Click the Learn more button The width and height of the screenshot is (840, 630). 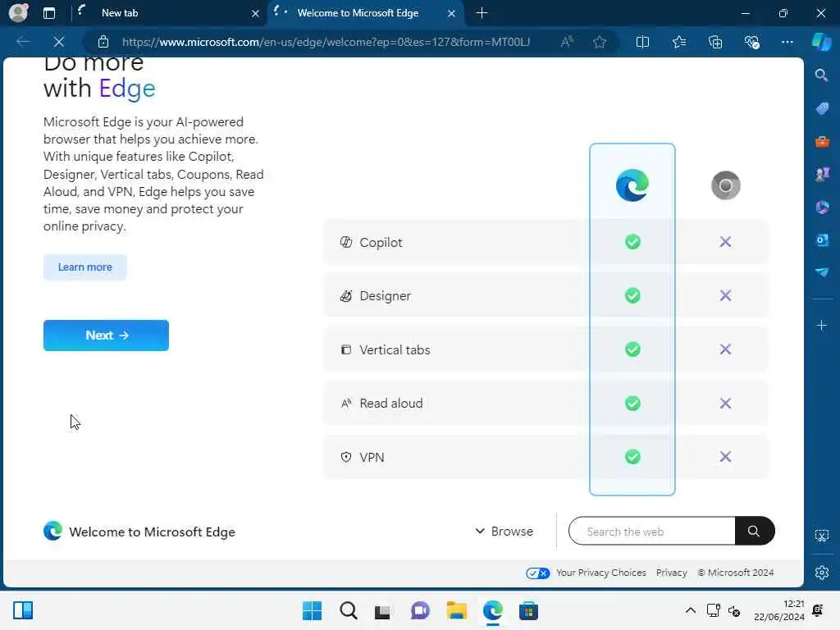click(x=85, y=267)
